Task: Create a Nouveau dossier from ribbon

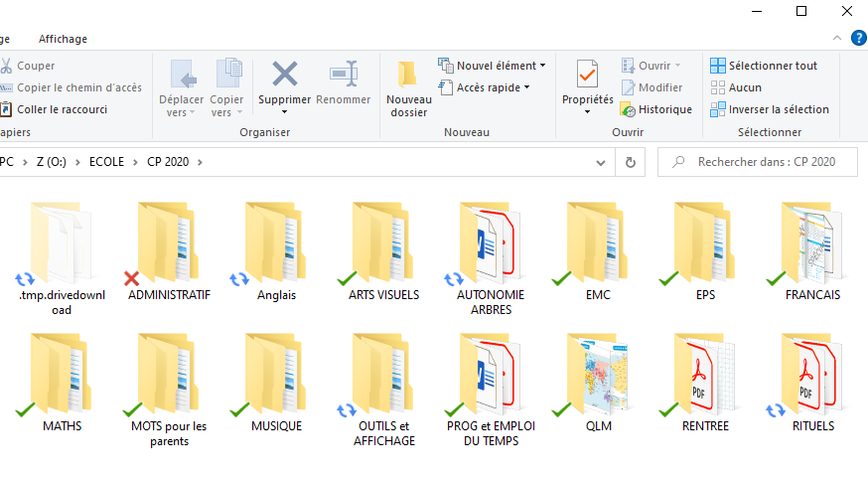Action: 408,88
